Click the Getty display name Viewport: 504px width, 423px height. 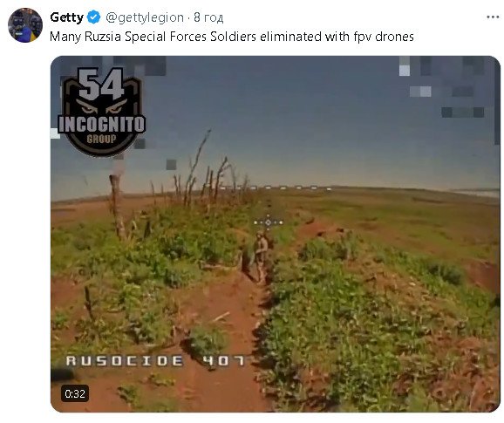pyautogui.click(x=66, y=17)
